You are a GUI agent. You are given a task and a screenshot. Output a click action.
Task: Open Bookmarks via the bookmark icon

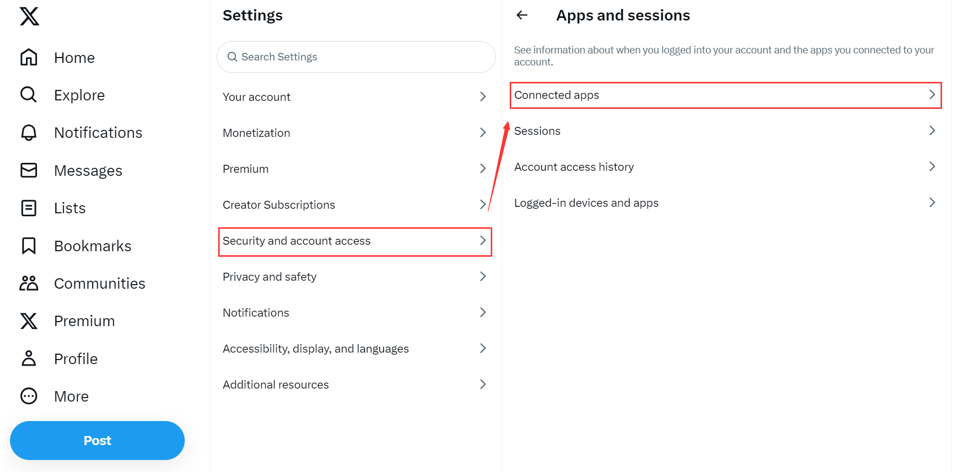click(29, 246)
